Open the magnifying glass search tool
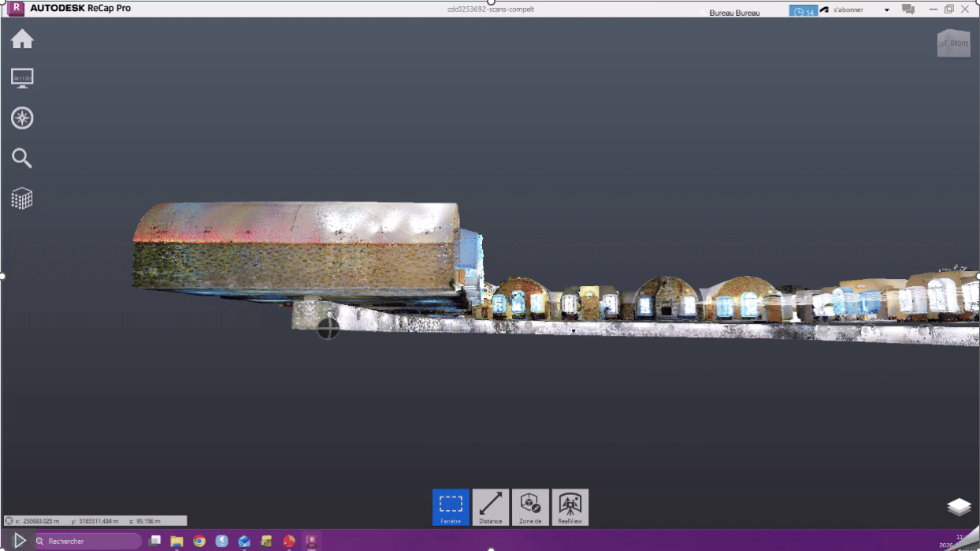The width and height of the screenshot is (980, 551). pyautogui.click(x=22, y=158)
